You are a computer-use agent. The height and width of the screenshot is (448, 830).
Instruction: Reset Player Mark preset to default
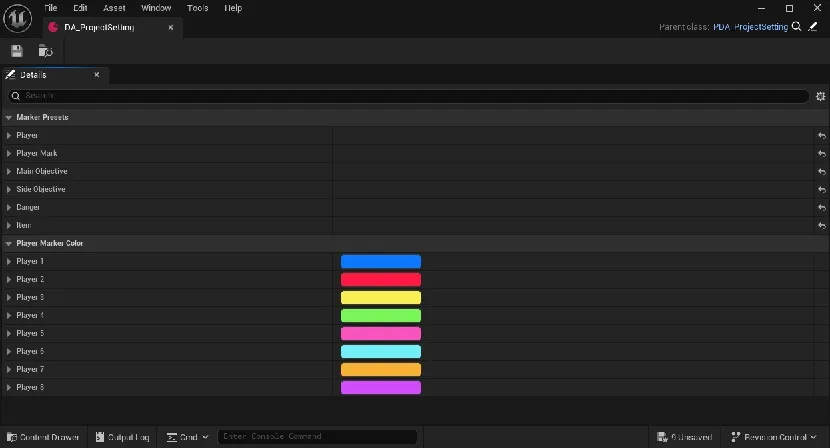pyautogui.click(x=822, y=154)
